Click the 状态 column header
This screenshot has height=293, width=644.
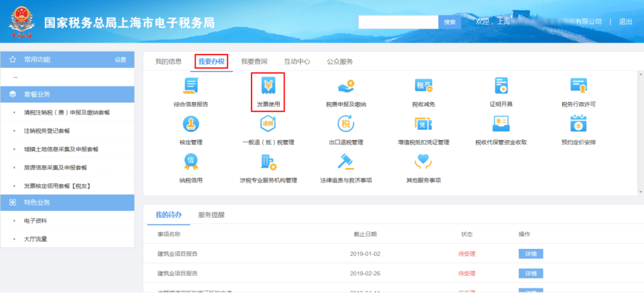tap(466, 235)
